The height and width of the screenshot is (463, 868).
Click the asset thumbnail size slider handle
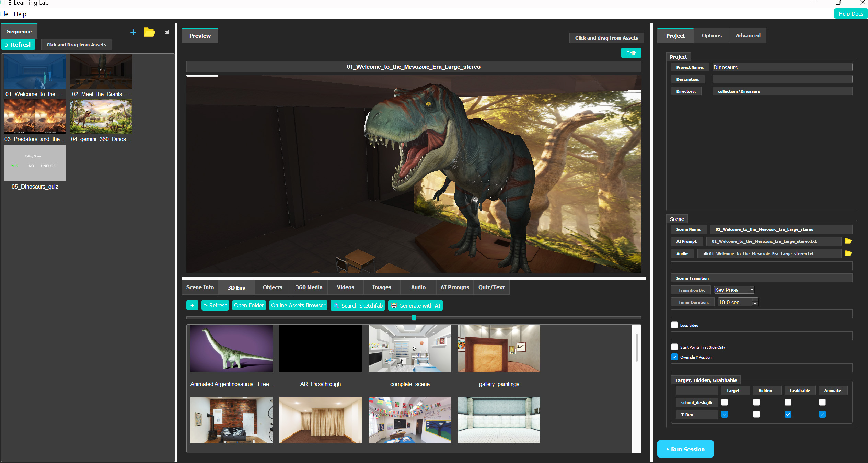point(414,318)
